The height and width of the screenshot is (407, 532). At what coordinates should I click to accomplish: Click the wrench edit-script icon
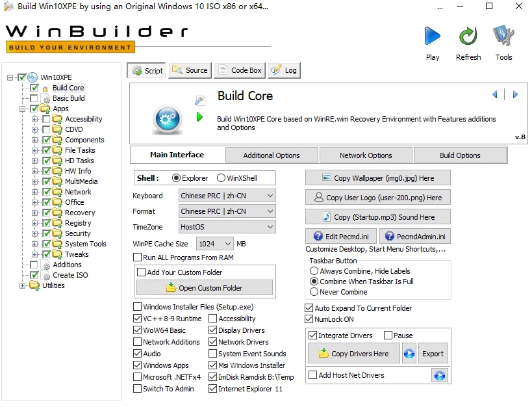click(x=199, y=101)
